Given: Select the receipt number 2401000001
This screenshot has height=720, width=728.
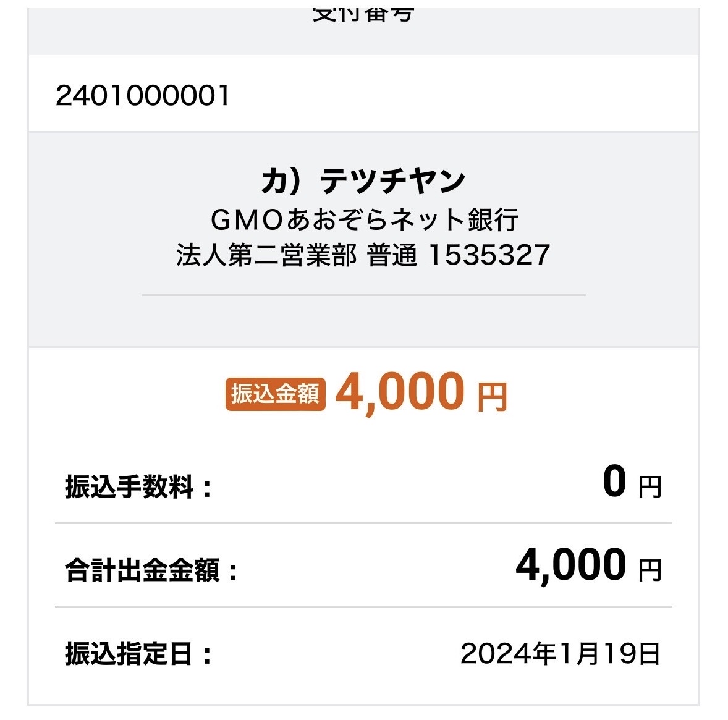Looking at the screenshot, I should click(143, 96).
